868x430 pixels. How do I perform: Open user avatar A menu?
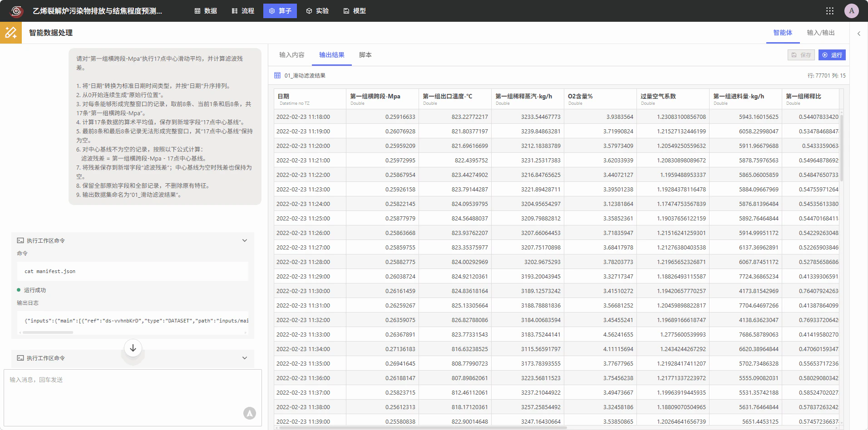pos(852,11)
